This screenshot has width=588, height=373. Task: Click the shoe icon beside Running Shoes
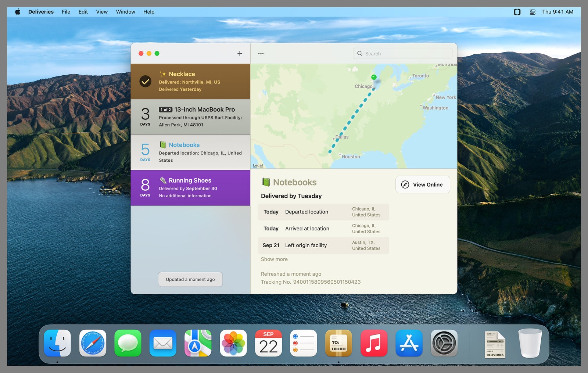point(163,180)
